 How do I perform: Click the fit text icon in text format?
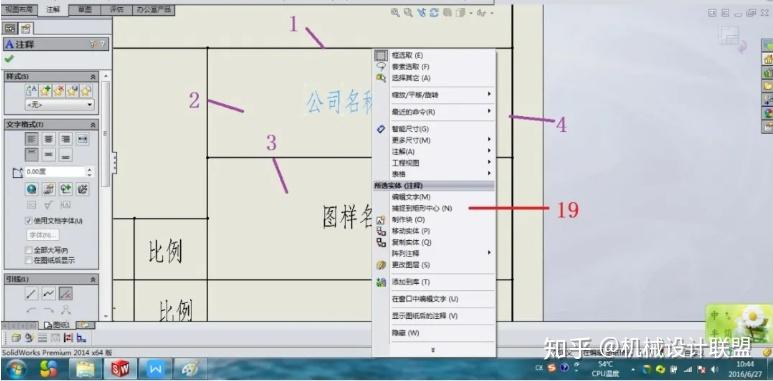pos(83,139)
